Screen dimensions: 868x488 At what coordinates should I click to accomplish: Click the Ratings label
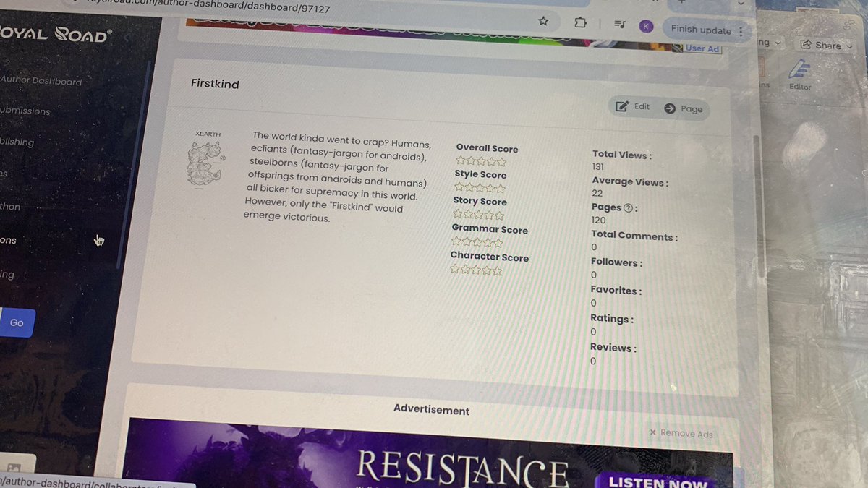[612, 319]
